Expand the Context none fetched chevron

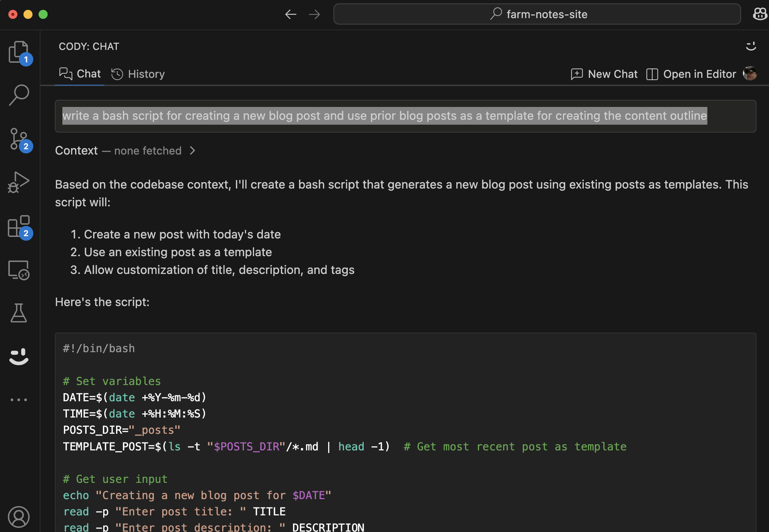click(x=192, y=151)
